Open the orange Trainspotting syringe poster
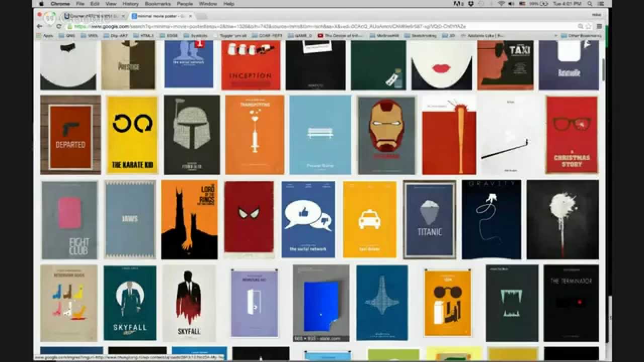Image resolution: width=644 pixels, height=362 pixels. click(255, 135)
